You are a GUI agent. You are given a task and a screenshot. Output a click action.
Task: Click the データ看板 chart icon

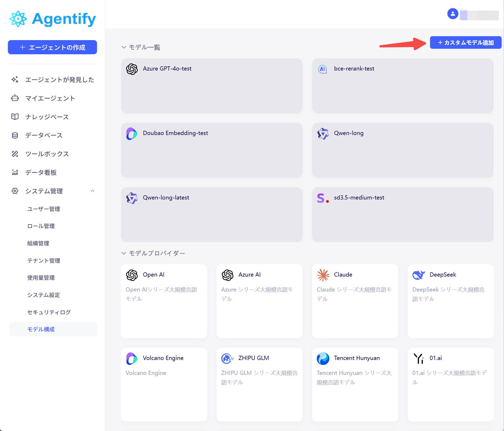(15, 173)
